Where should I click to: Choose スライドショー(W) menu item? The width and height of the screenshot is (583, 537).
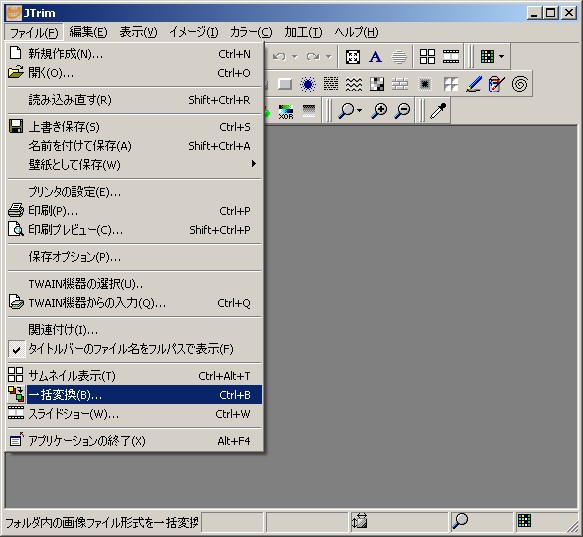(x=135, y=414)
